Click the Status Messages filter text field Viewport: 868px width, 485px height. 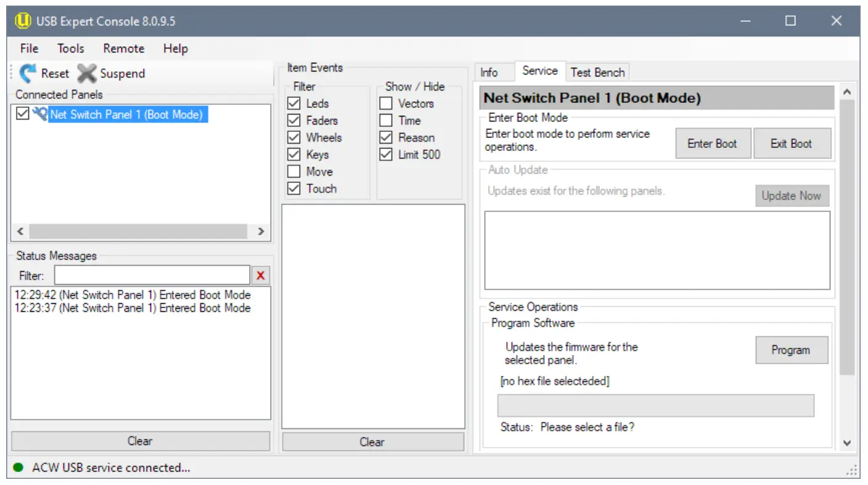152,275
